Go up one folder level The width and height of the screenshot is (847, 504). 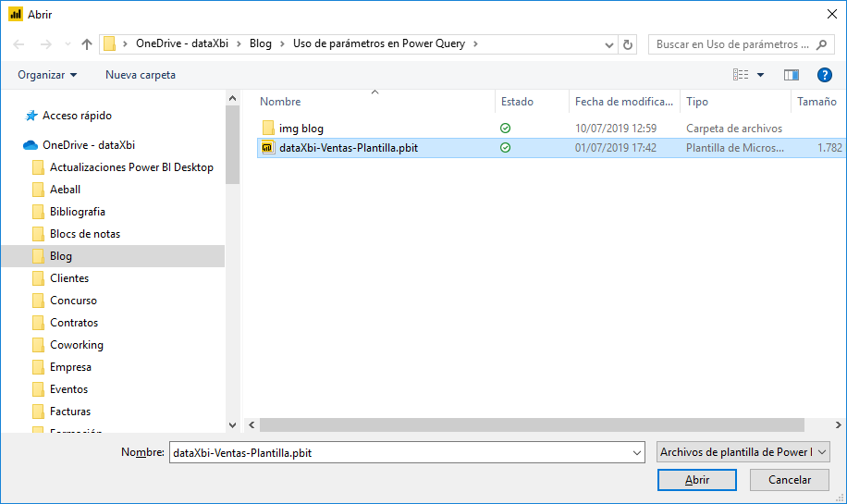pos(86,44)
